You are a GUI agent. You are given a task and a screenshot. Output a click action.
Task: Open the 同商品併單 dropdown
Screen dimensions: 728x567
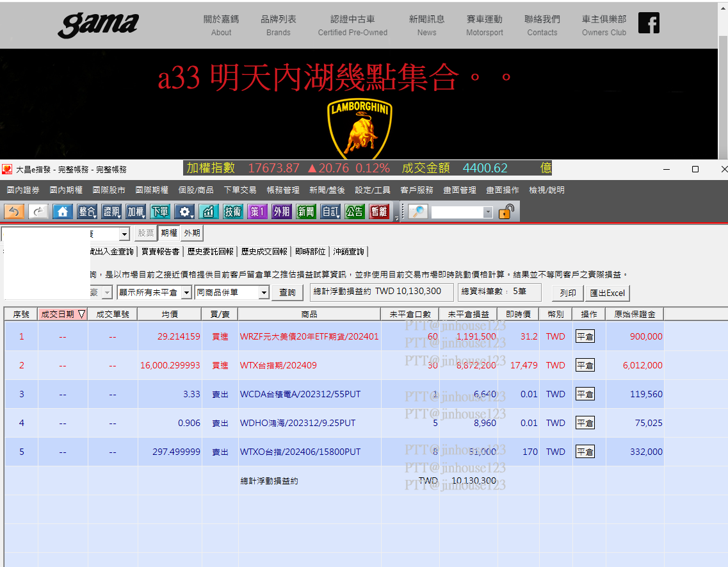(x=264, y=292)
